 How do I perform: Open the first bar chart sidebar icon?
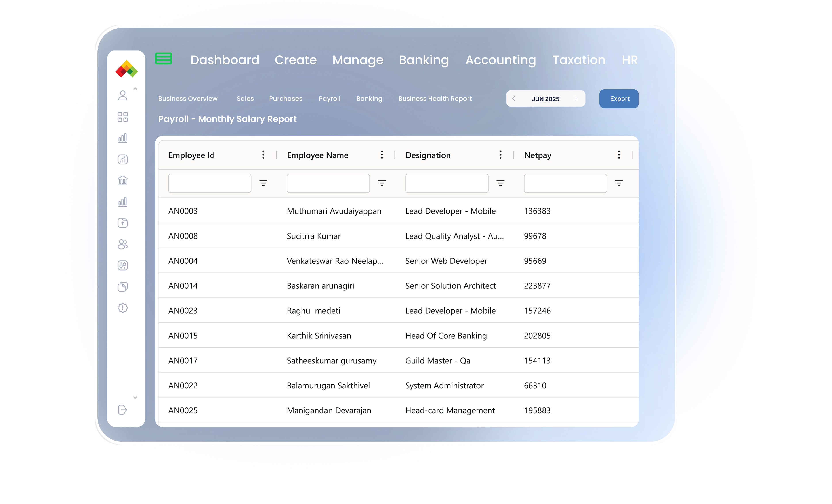tap(123, 138)
